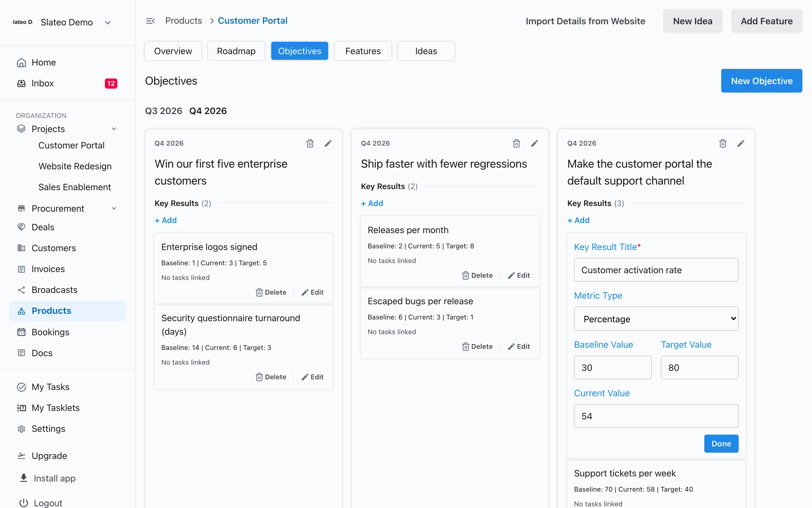Open My Tasks list
Image resolution: width=812 pixels, height=508 pixels.
coord(67,387)
